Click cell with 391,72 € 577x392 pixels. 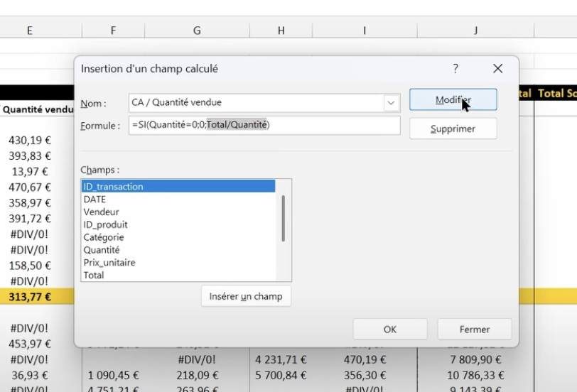(x=30, y=219)
